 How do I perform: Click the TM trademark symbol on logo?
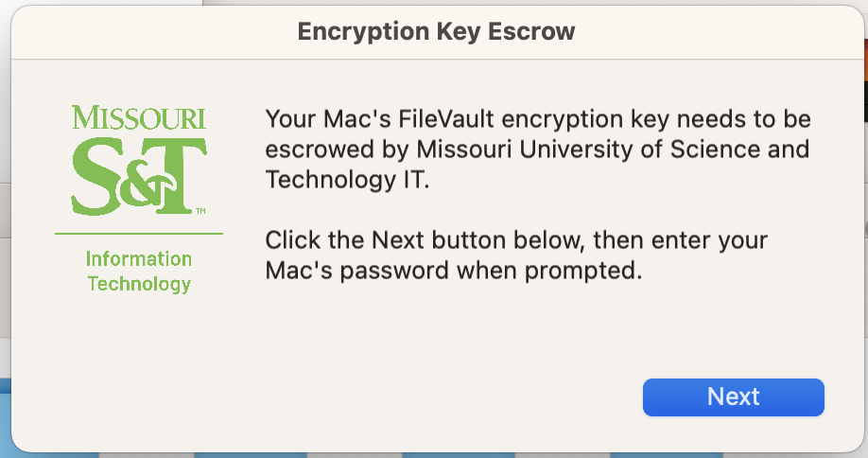pyautogui.click(x=201, y=210)
